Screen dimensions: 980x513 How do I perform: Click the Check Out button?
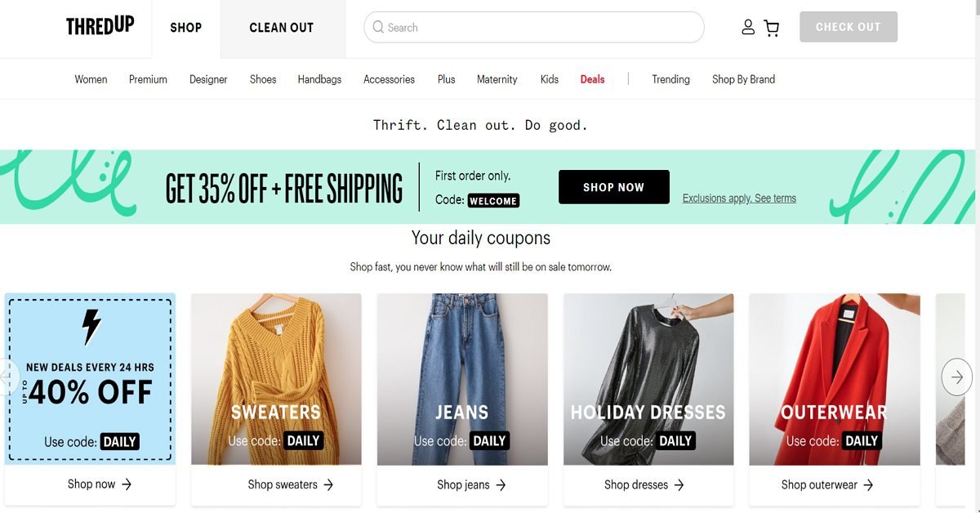pos(849,27)
